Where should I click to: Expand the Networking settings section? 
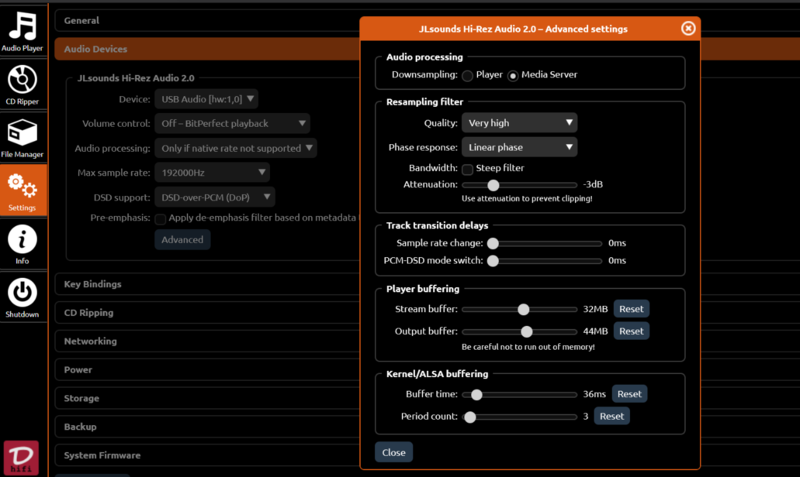tap(91, 341)
